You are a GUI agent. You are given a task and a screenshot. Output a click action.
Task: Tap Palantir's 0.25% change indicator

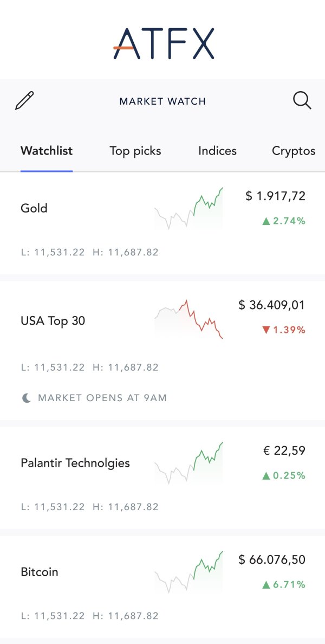pyautogui.click(x=284, y=475)
